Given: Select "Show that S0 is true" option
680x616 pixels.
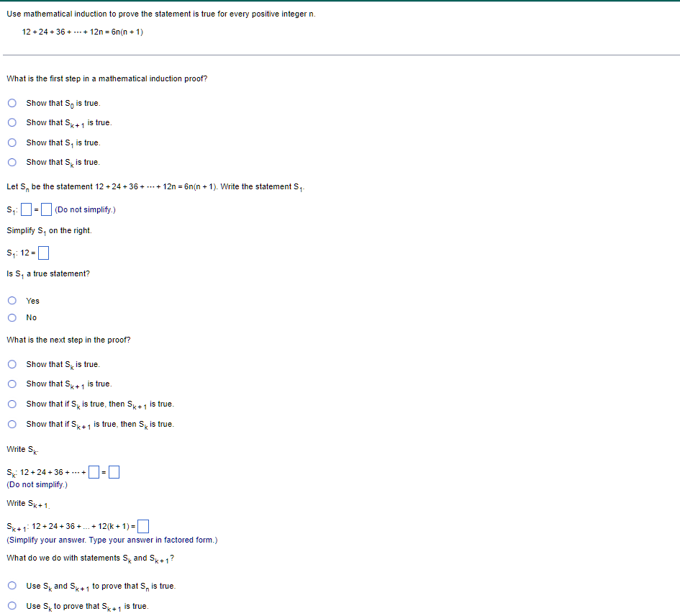Looking at the screenshot, I should [12, 103].
